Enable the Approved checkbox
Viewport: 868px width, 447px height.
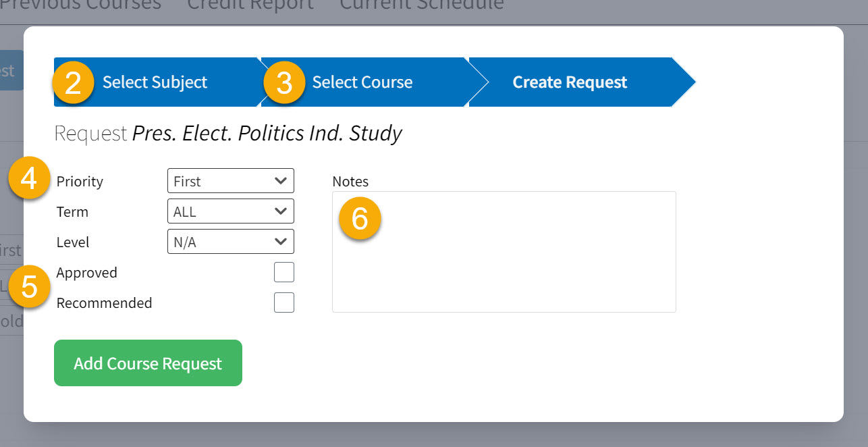point(283,272)
